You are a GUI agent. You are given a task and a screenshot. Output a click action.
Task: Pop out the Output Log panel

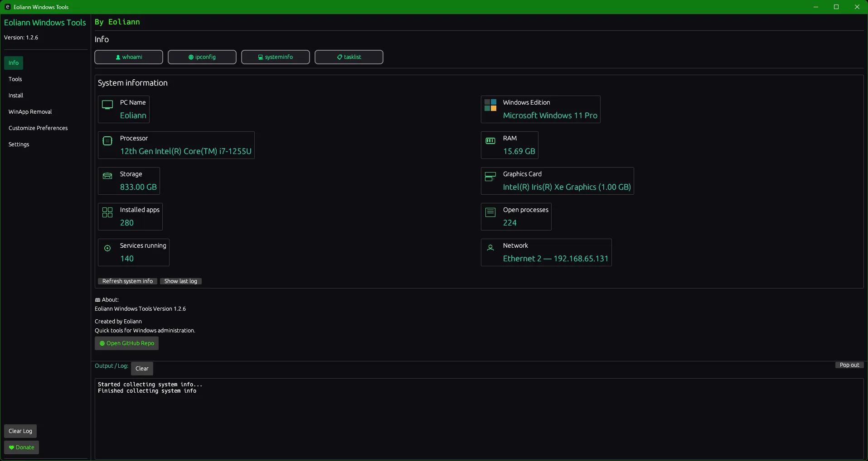[849, 365]
